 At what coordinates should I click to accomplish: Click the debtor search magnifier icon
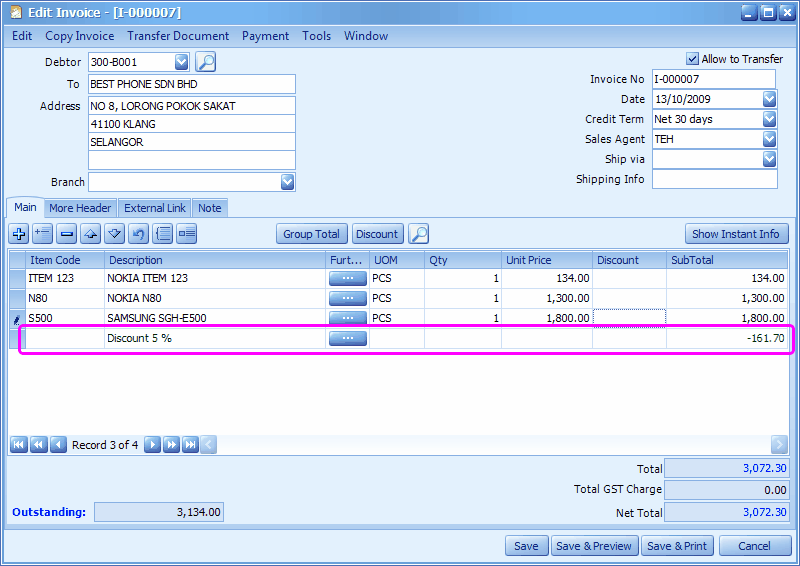point(205,62)
